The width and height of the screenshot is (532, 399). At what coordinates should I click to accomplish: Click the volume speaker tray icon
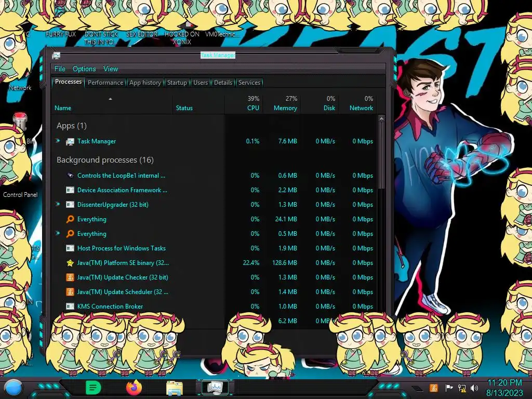(474, 388)
